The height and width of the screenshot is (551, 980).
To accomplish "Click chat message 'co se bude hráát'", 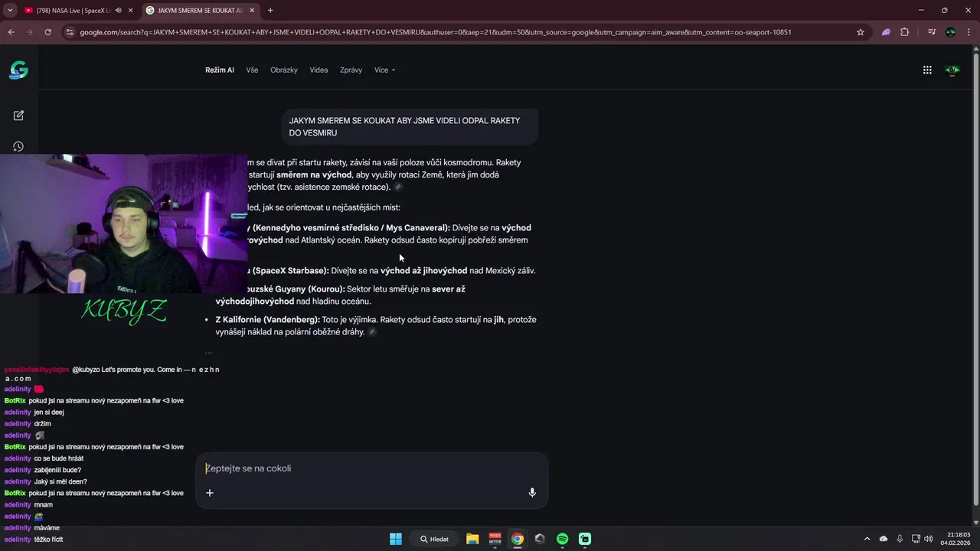I will (x=59, y=458).
